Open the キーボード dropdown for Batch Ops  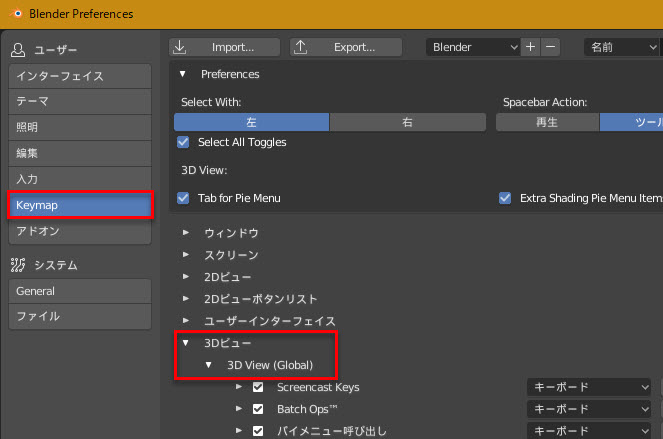589,409
